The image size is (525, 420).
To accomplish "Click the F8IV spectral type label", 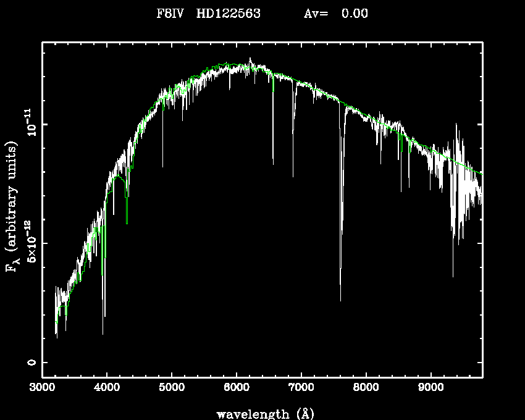I will pyautogui.click(x=170, y=14).
